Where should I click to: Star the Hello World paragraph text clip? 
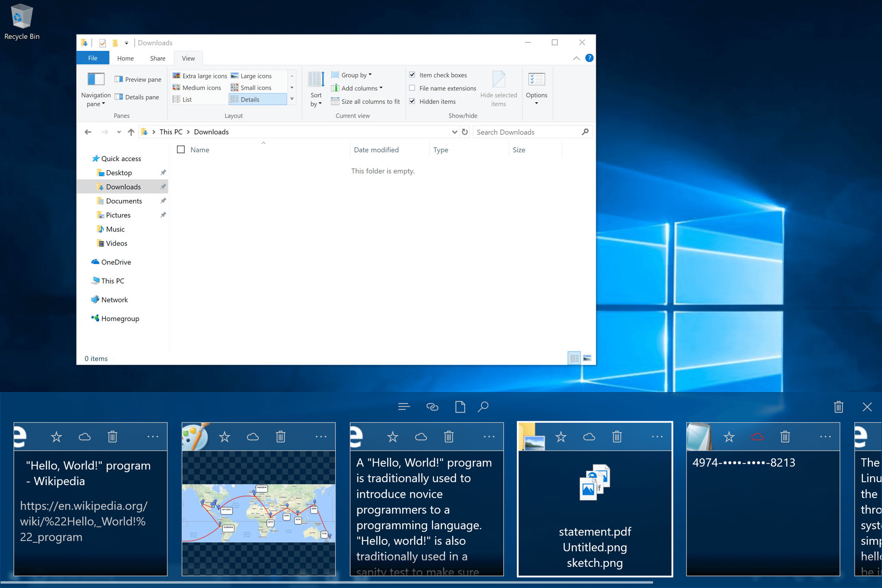tap(392, 437)
